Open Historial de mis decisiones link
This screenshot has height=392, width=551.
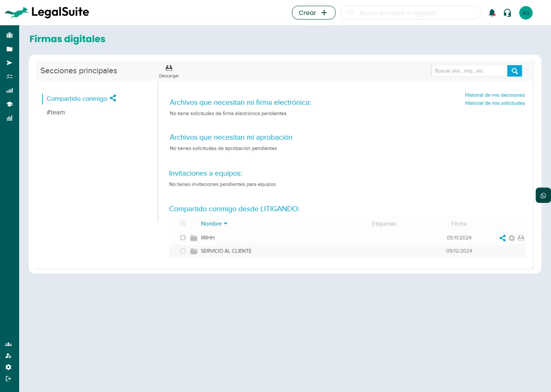pos(494,95)
